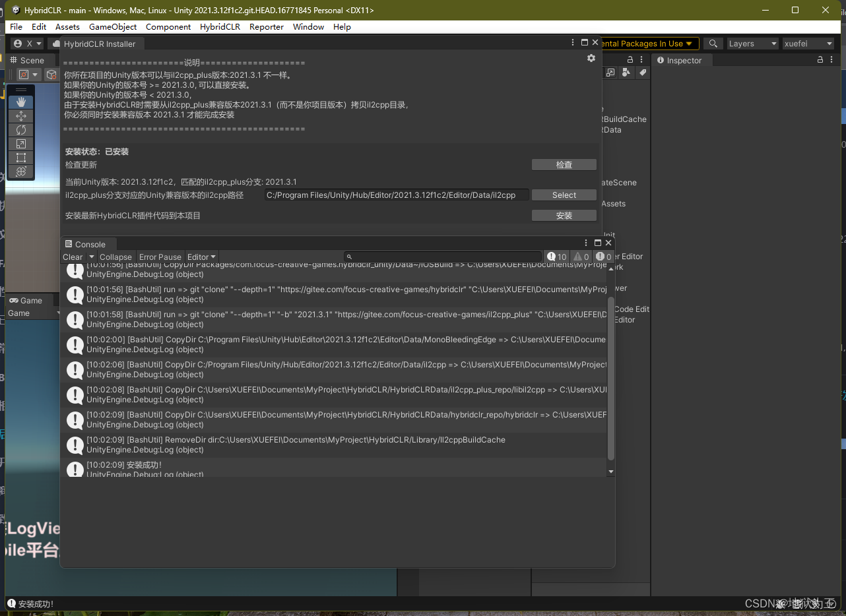The width and height of the screenshot is (846, 616).
Task: Open the Project panel three-dot menu
Action: (x=641, y=59)
